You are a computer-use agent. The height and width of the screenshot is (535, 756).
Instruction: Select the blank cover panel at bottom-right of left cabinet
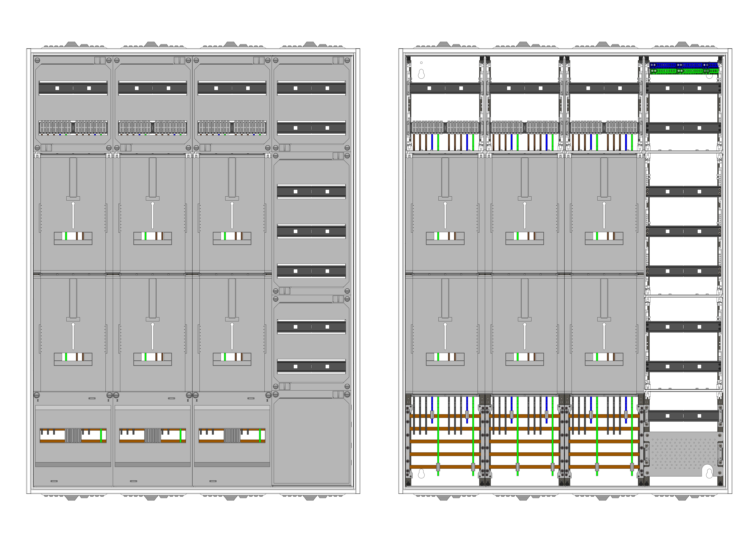[311, 441]
